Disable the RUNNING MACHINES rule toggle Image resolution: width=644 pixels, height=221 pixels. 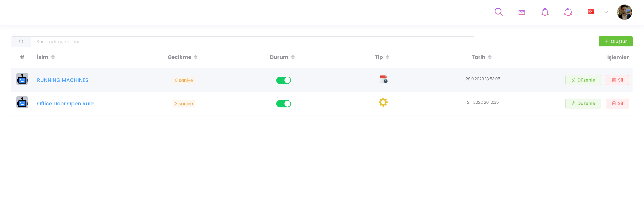click(283, 80)
